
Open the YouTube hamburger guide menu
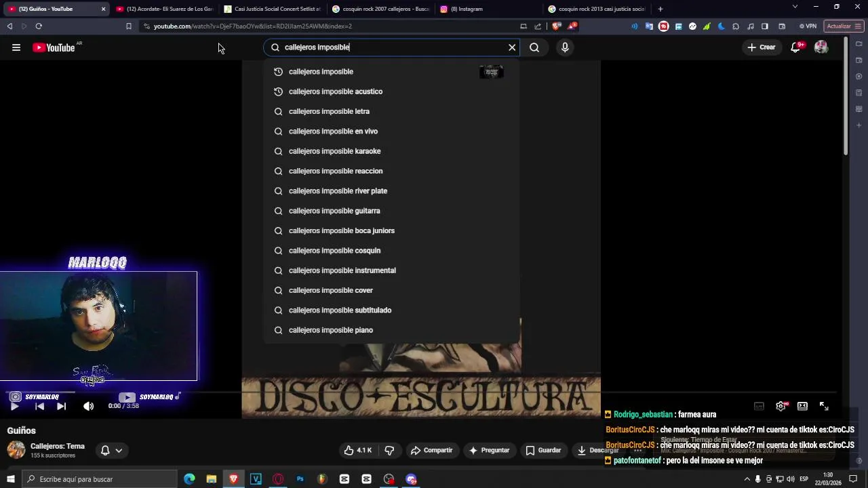click(x=16, y=47)
